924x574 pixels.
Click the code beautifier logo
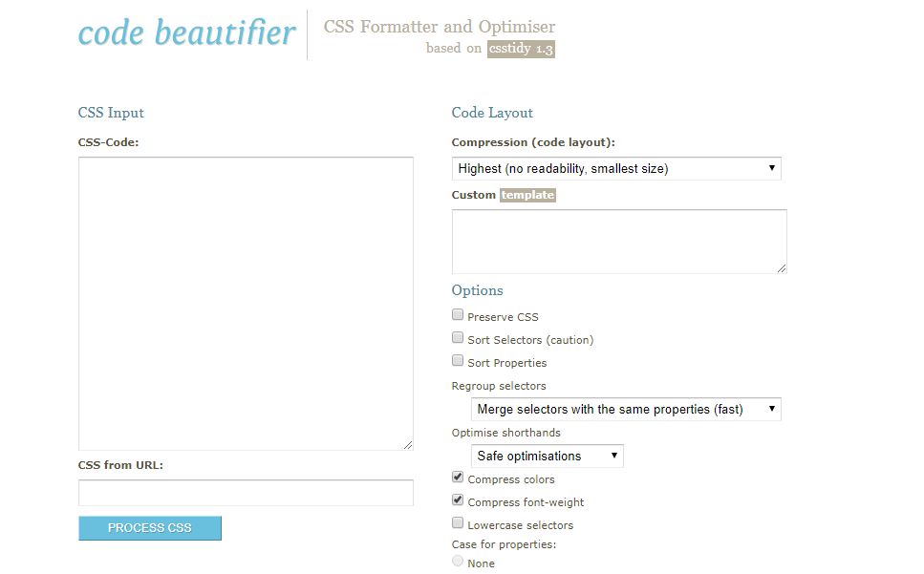[x=186, y=32]
